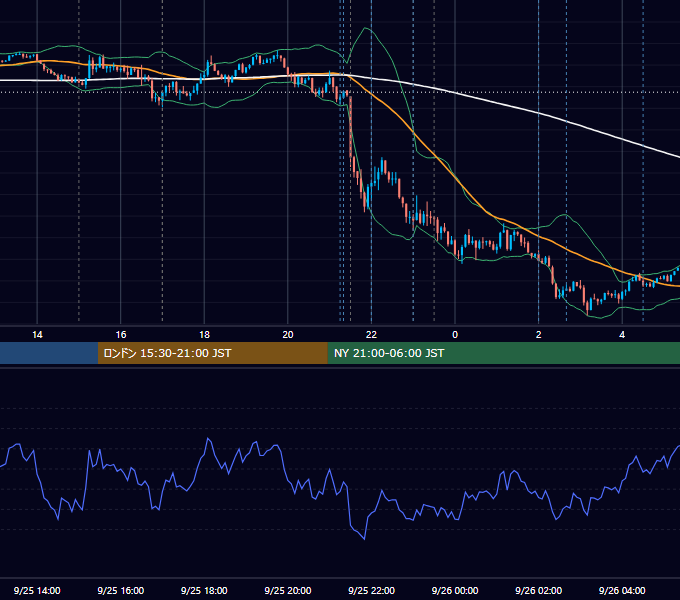The height and width of the screenshot is (600, 680).
Task: Click the blue session bar before London
Action: (49, 353)
